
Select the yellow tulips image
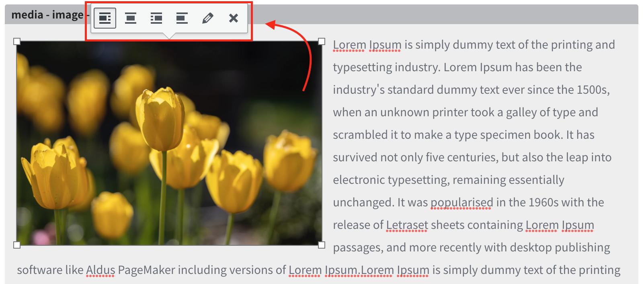point(169,143)
